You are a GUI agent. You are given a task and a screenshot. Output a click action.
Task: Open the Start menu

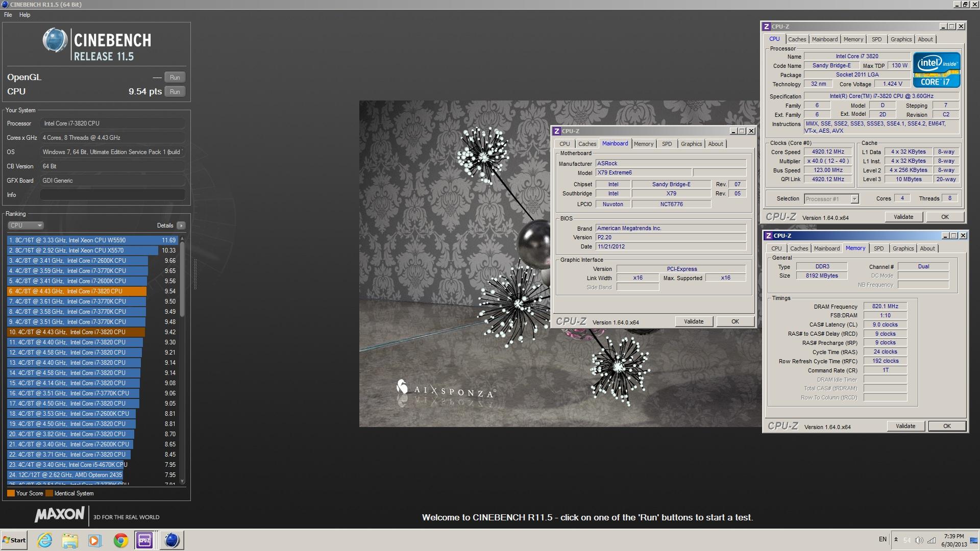pos(14,540)
